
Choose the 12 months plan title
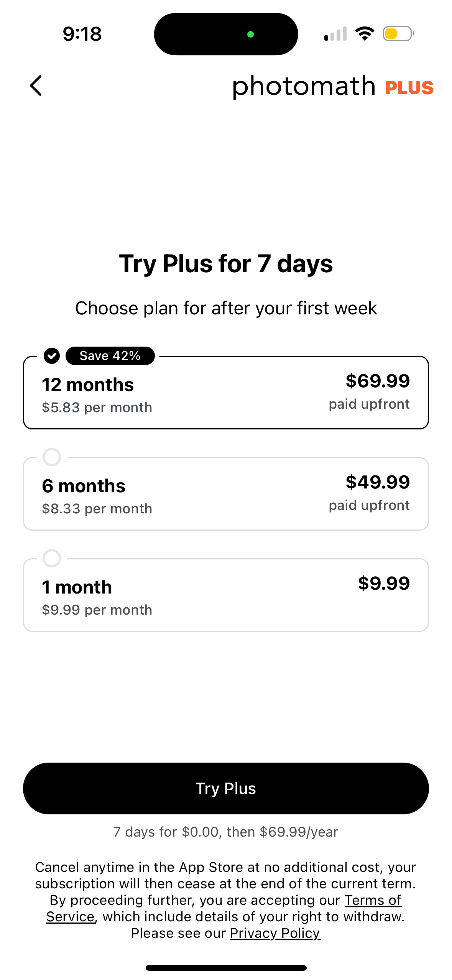click(88, 385)
